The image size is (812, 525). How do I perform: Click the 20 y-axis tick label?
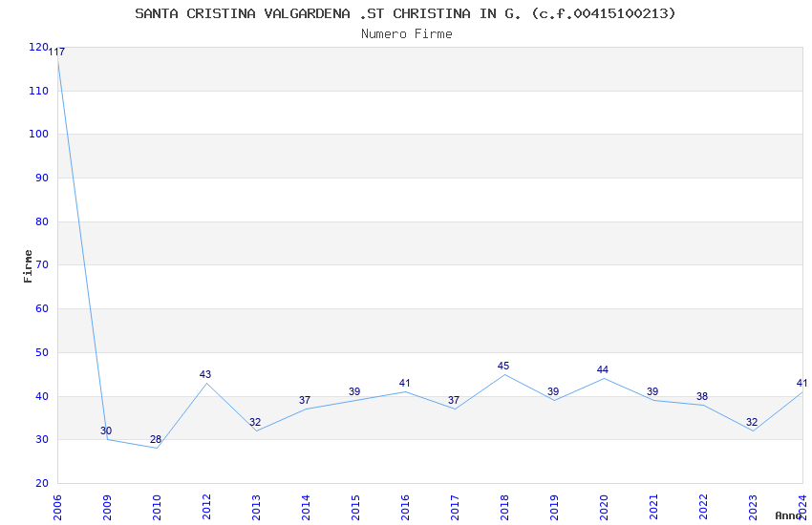click(41, 483)
